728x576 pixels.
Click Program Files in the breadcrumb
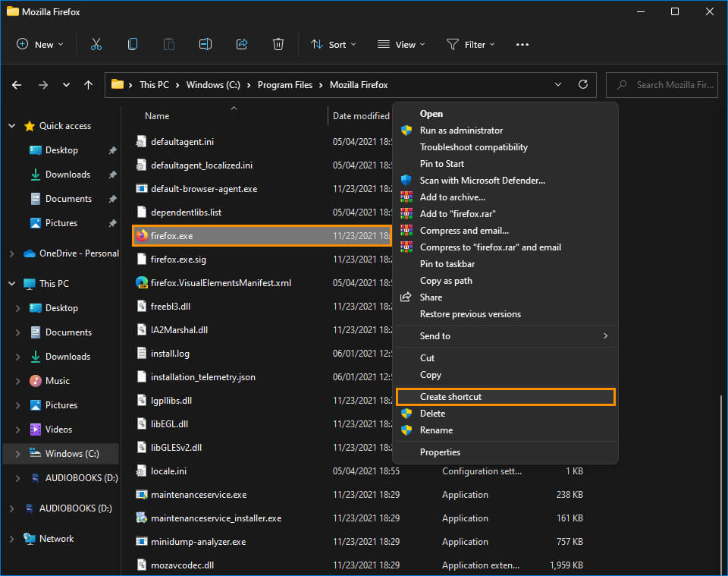[x=285, y=85]
